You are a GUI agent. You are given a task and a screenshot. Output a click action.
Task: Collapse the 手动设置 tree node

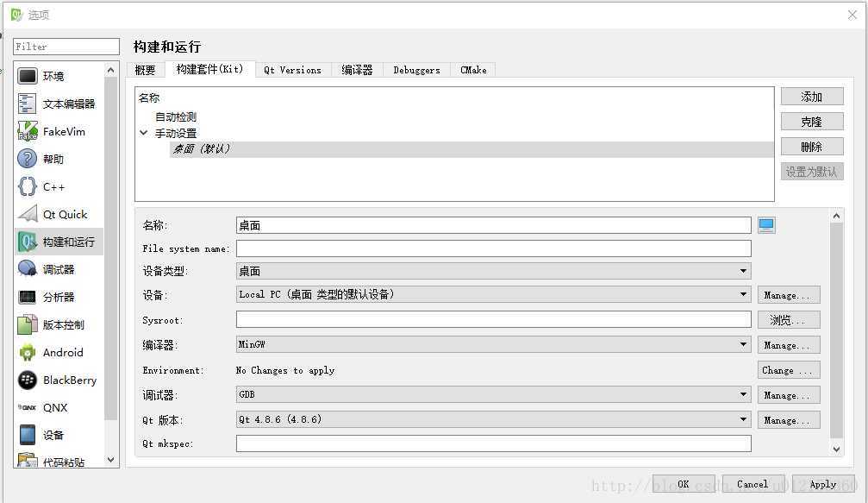144,133
